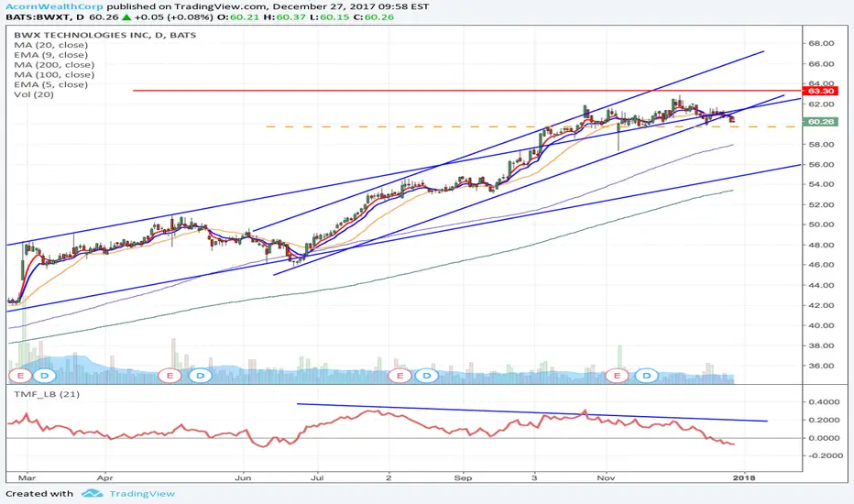
Task: Select the TMF_LB (21) indicator label
Action: 47,394
